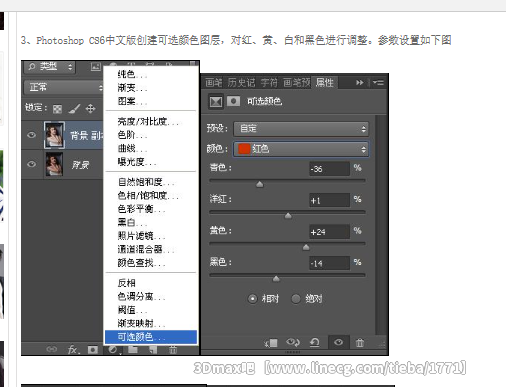
Task: Delete the adjustment layer via Properties trash icon
Action: coord(360,342)
